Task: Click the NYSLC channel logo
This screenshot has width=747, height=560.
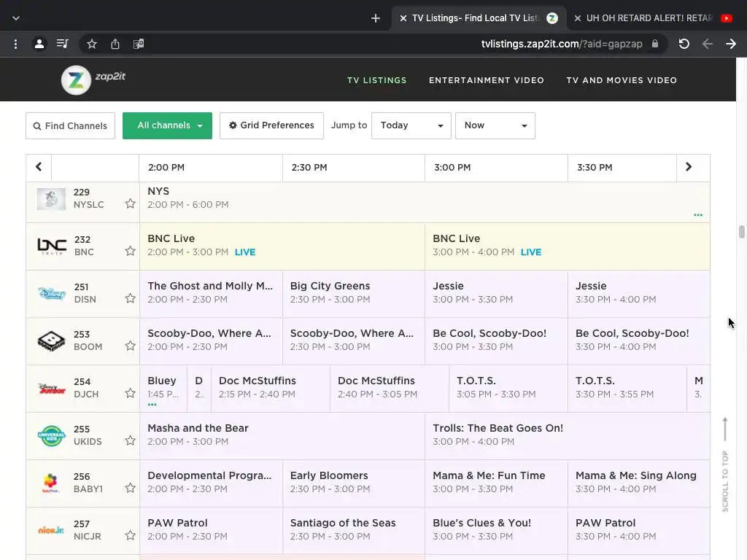Action: click(x=52, y=199)
